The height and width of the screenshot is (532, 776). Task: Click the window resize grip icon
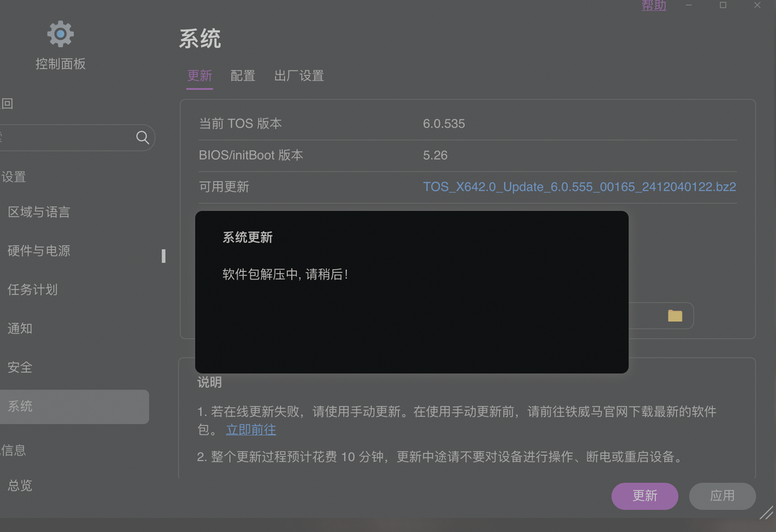(766, 512)
